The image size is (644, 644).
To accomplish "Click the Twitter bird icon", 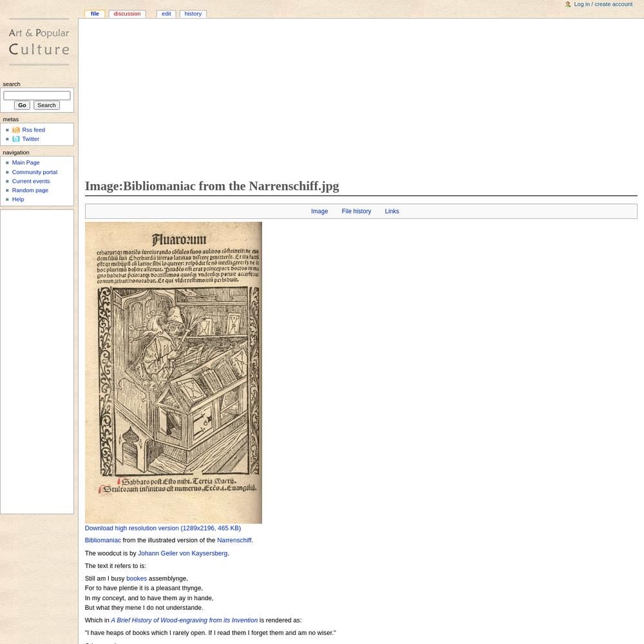I will 16,139.
